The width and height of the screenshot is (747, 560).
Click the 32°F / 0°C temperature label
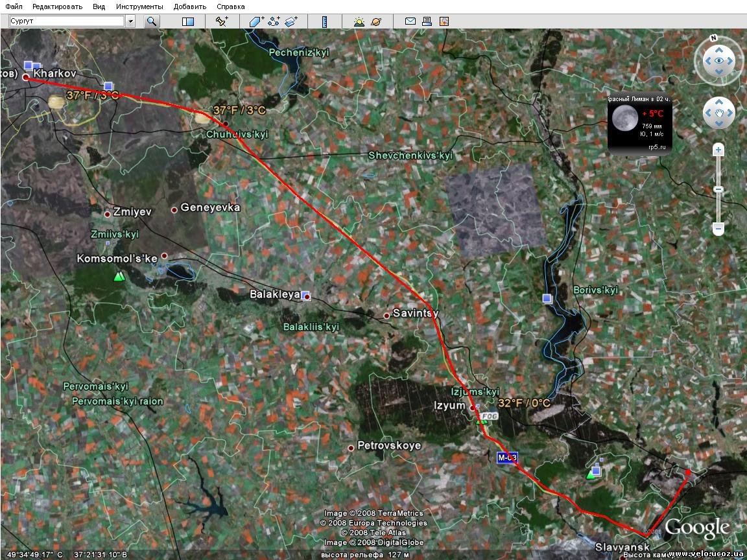pyautogui.click(x=524, y=403)
